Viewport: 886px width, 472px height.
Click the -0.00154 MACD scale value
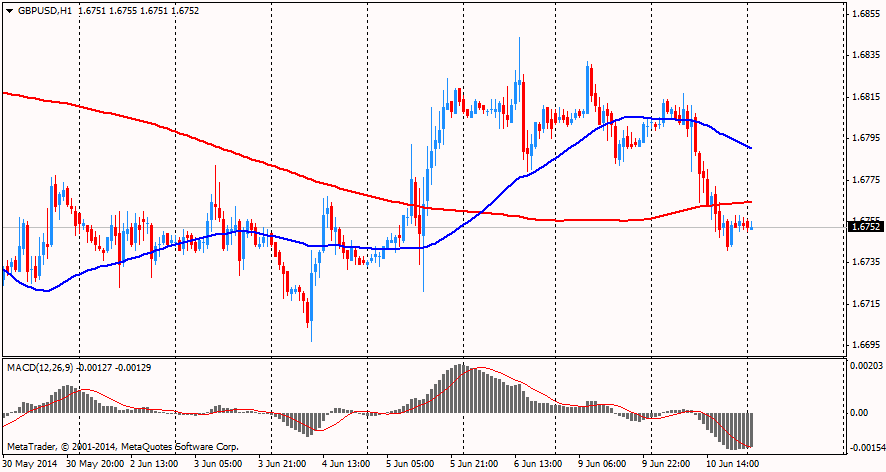click(867, 448)
